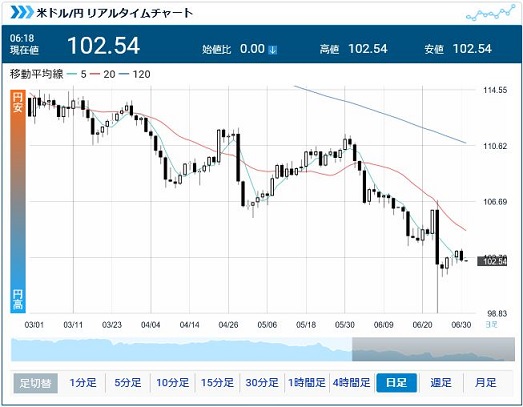Open the 足切替 timeframe switcher

[35, 383]
